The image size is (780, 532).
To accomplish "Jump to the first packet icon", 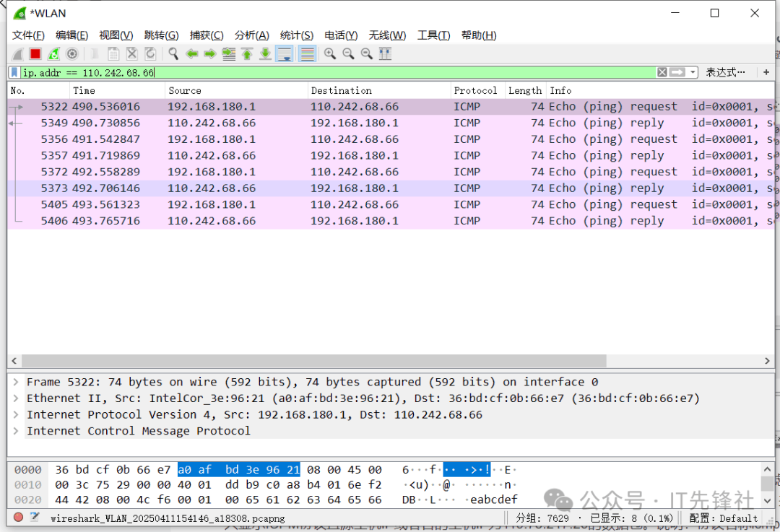I will pyautogui.click(x=247, y=54).
